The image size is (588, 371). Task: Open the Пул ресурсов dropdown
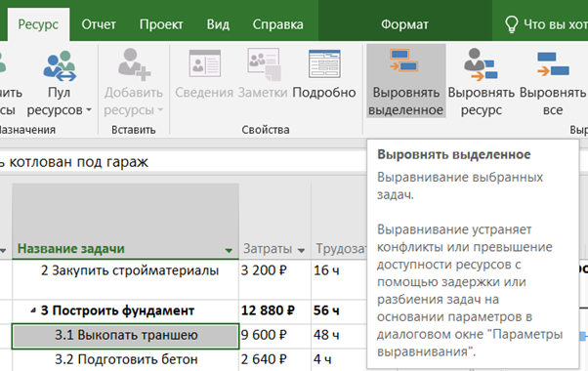[60, 83]
